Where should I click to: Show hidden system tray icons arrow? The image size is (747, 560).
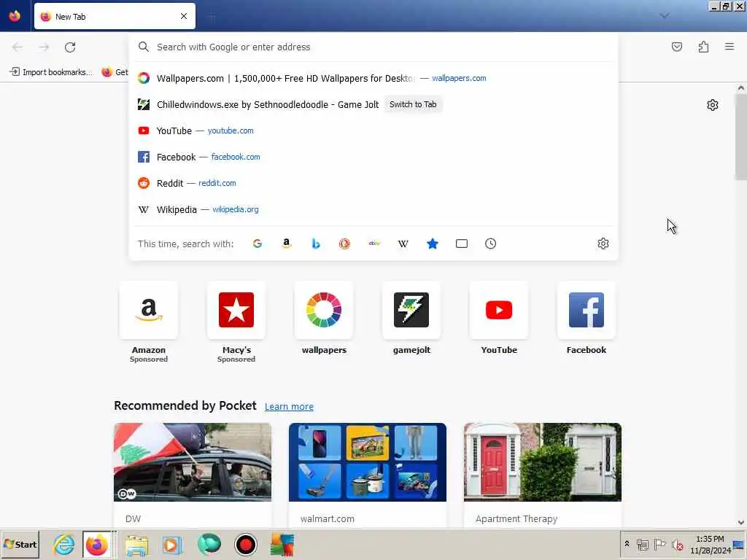(x=627, y=544)
